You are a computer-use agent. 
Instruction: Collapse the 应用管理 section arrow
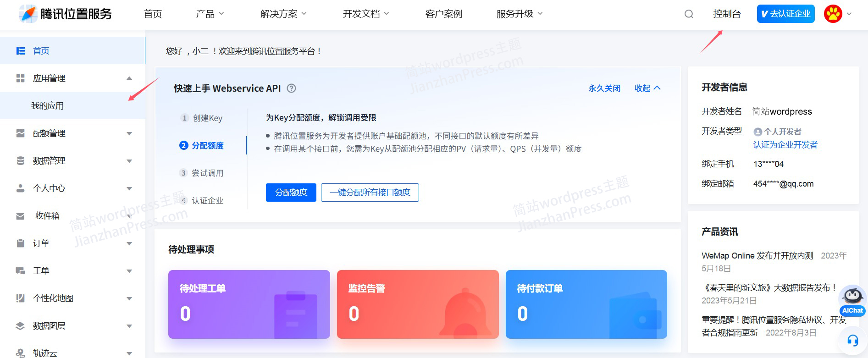[129, 78]
